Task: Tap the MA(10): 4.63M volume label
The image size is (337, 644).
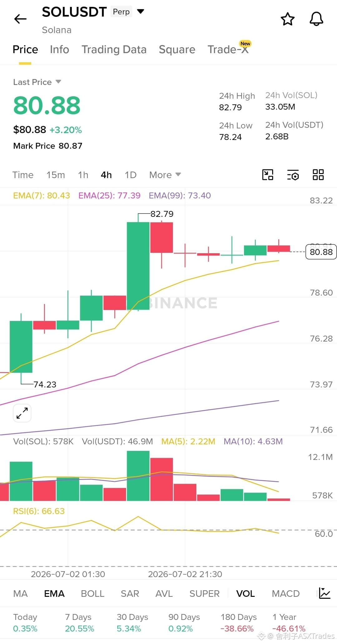Action: coord(253,441)
